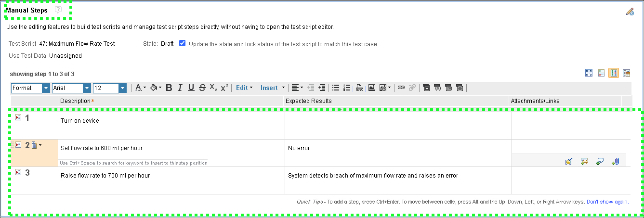
Task: Add attachment using paperclip icon in step 2
Action: [x=615, y=162]
